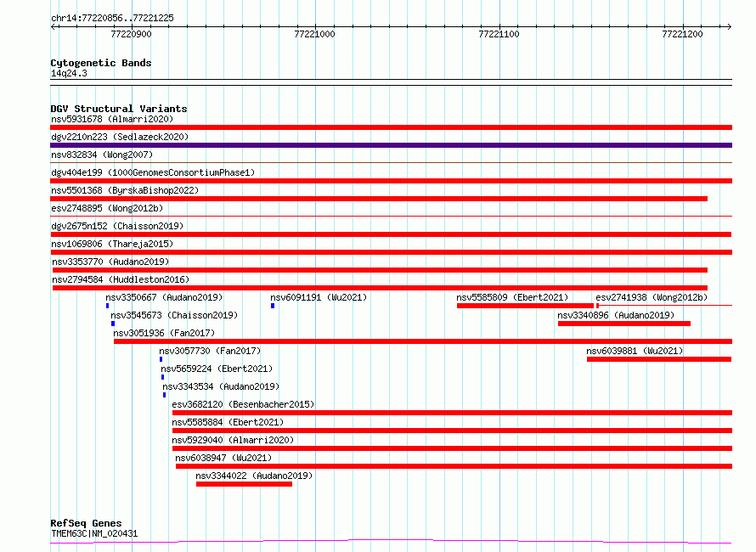Select nsv3344022 (Audano2019) label
756x552 pixels.
254,476
